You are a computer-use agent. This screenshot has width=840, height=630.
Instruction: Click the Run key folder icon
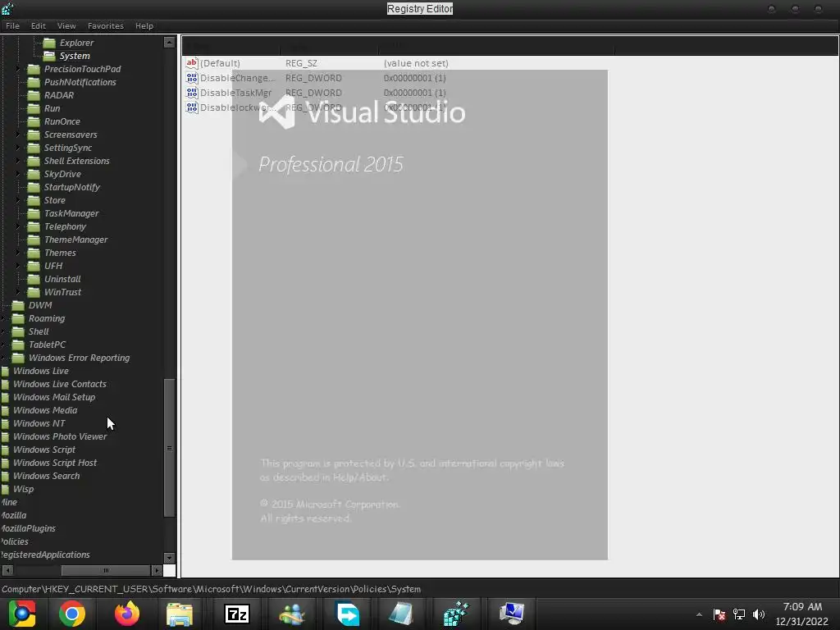point(34,108)
